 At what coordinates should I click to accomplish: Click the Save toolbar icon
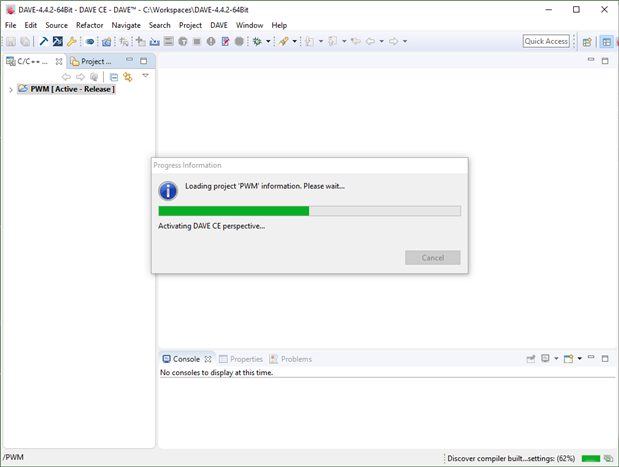11,41
